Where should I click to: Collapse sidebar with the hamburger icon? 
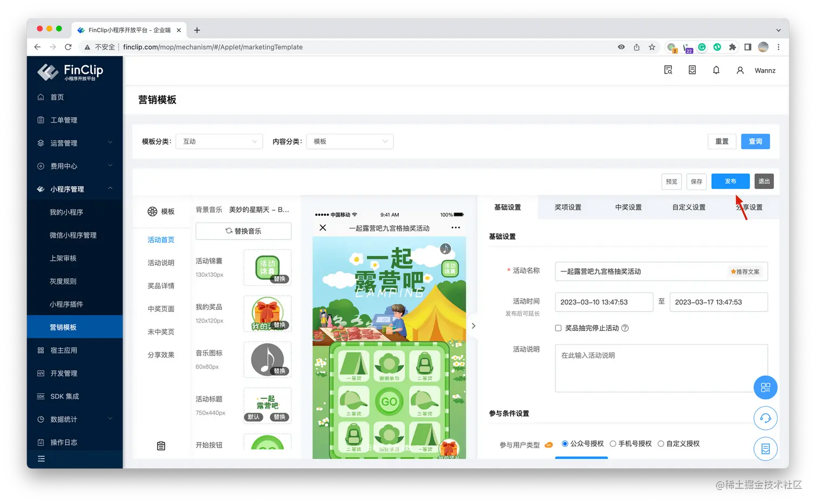[x=41, y=459]
